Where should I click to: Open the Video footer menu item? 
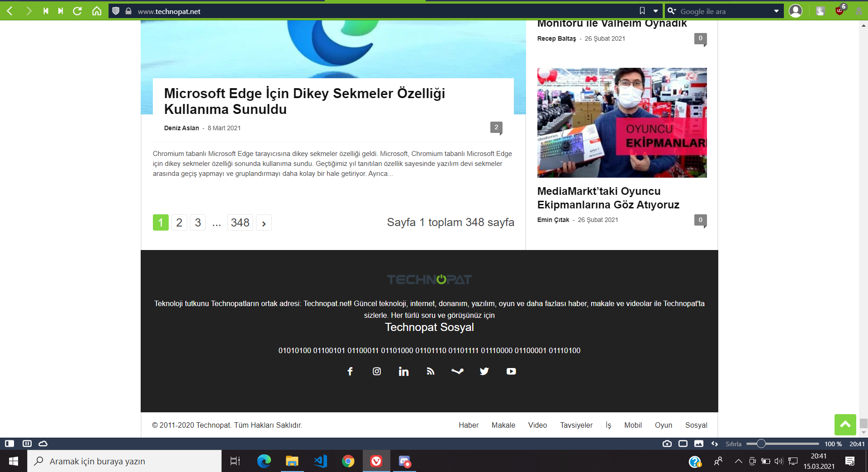click(537, 425)
